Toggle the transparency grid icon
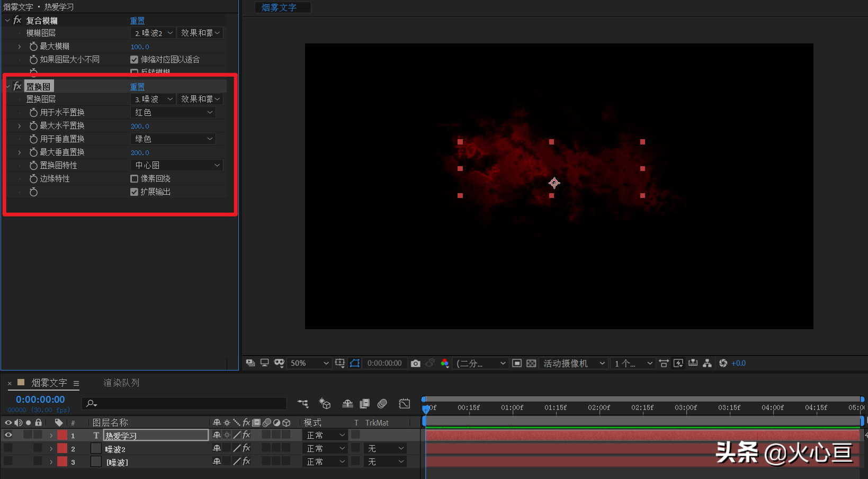 [531, 363]
